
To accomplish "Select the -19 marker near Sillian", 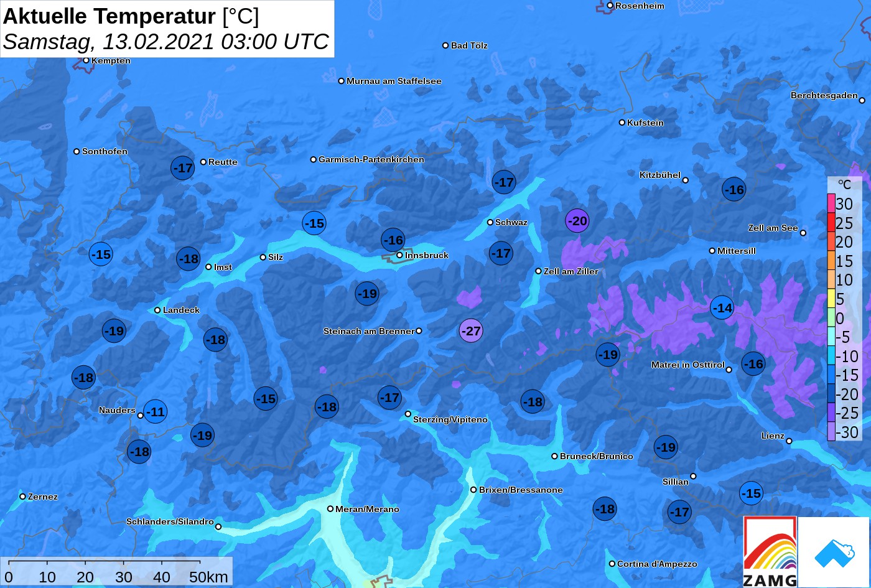I will click(x=666, y=447).
